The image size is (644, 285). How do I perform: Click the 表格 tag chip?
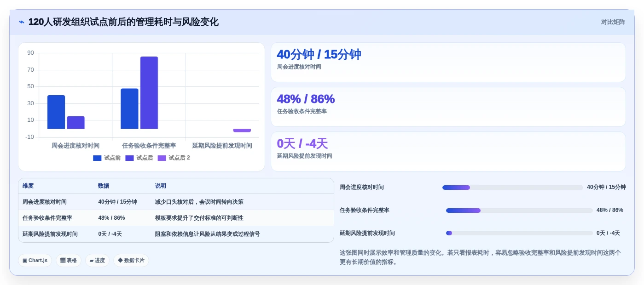[69, 261]
